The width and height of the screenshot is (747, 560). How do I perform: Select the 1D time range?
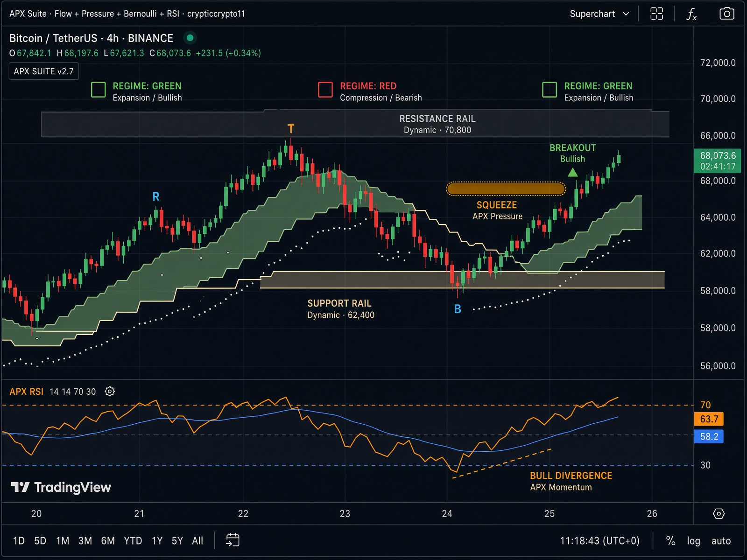pyautogui.click(x=19, y=541)
